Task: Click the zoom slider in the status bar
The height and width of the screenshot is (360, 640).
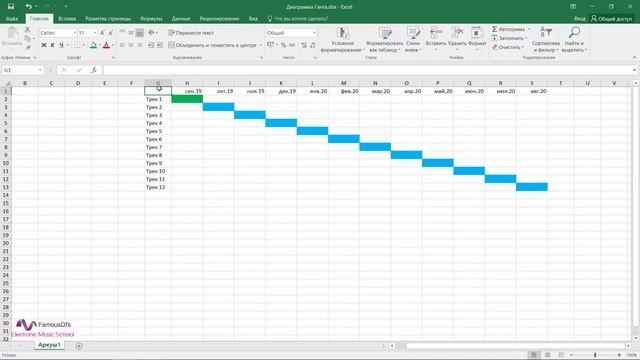Action: coord(595,355)
